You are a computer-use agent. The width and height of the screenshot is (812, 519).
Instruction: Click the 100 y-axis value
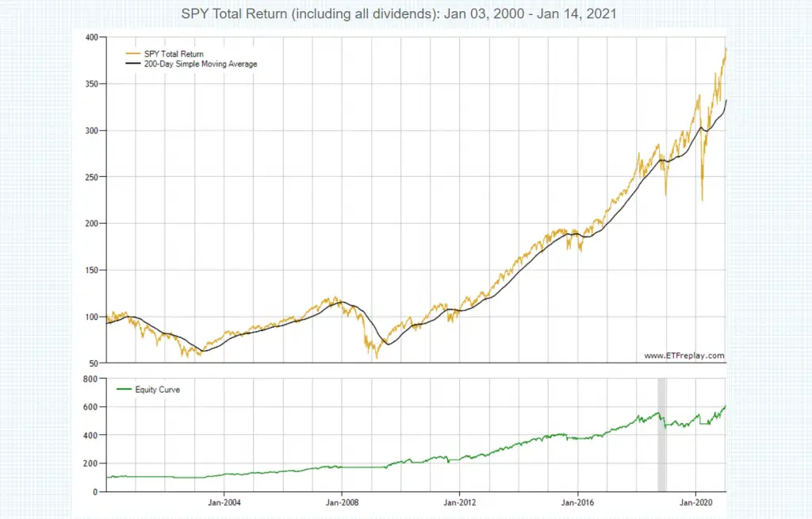[92, 317]
